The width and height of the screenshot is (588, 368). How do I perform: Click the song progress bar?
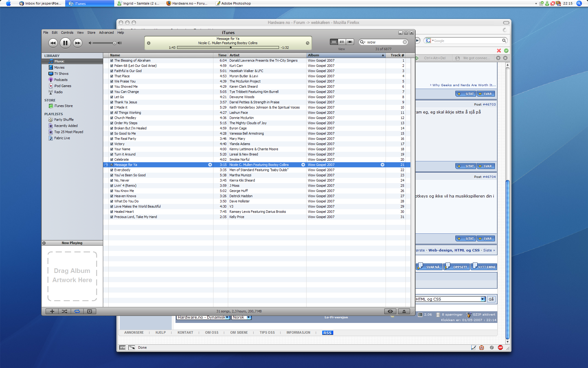pos(228,48)
